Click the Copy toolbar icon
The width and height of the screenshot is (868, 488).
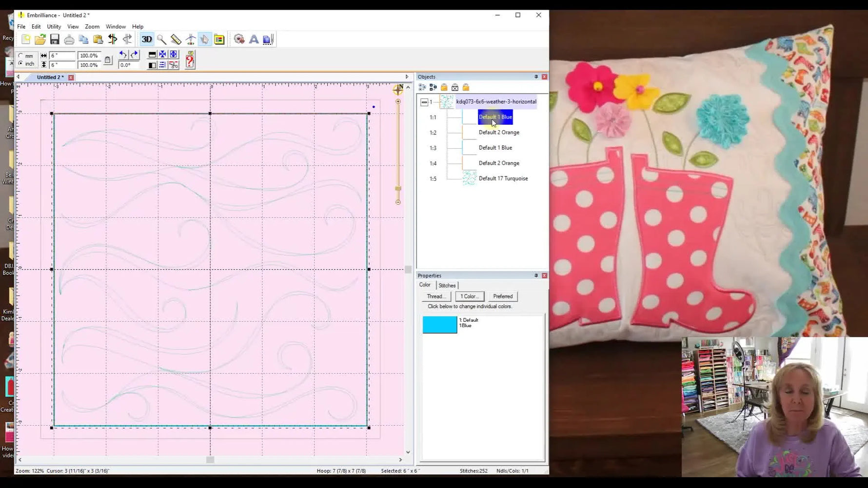coord(83,39)
